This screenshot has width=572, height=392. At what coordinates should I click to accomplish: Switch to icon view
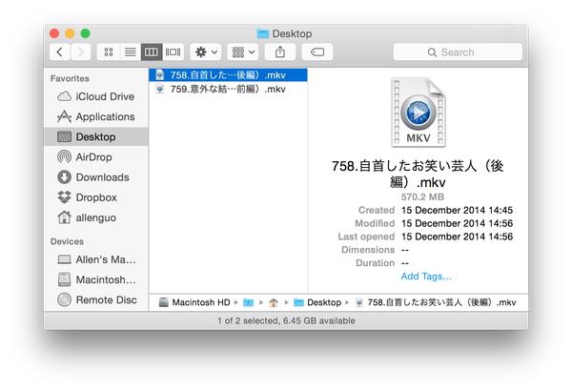coord(109,52)
